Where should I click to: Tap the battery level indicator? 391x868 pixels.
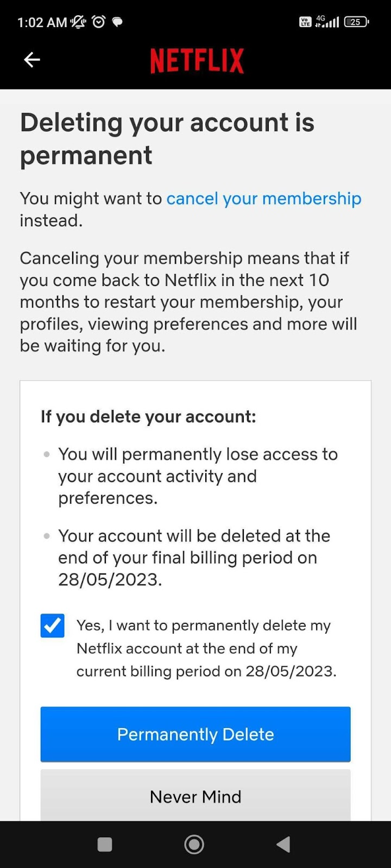356,22
